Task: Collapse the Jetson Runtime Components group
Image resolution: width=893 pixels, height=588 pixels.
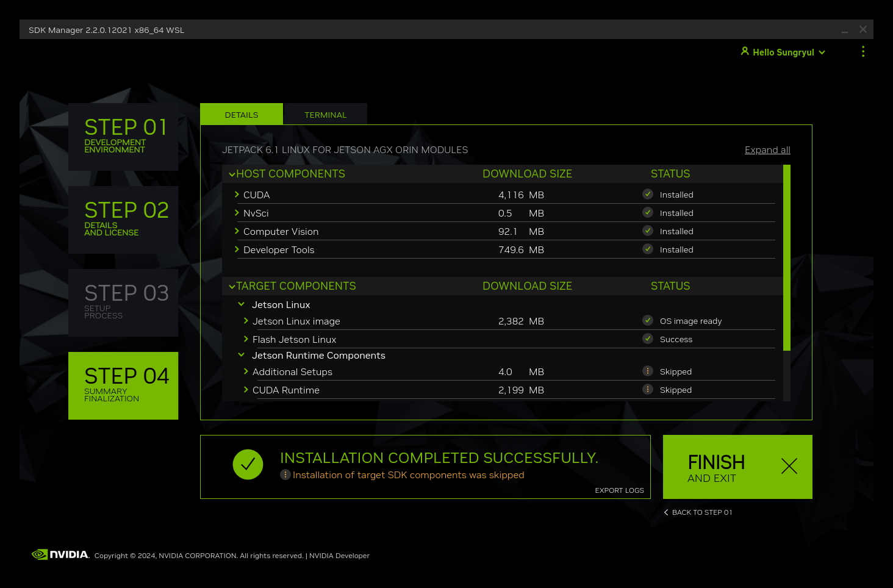Action: (241, 355)
